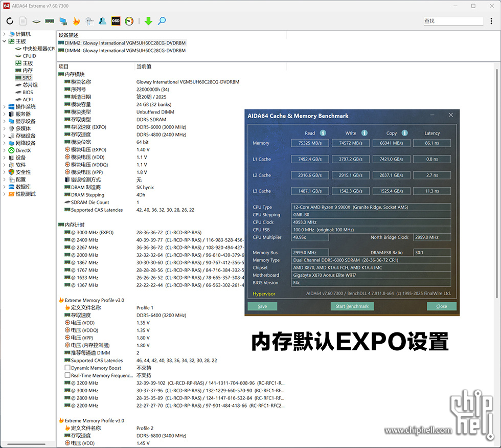Open the CPUID chip tool icon
The height and width of the screenshot is (448, 501).
pos(36,21)
